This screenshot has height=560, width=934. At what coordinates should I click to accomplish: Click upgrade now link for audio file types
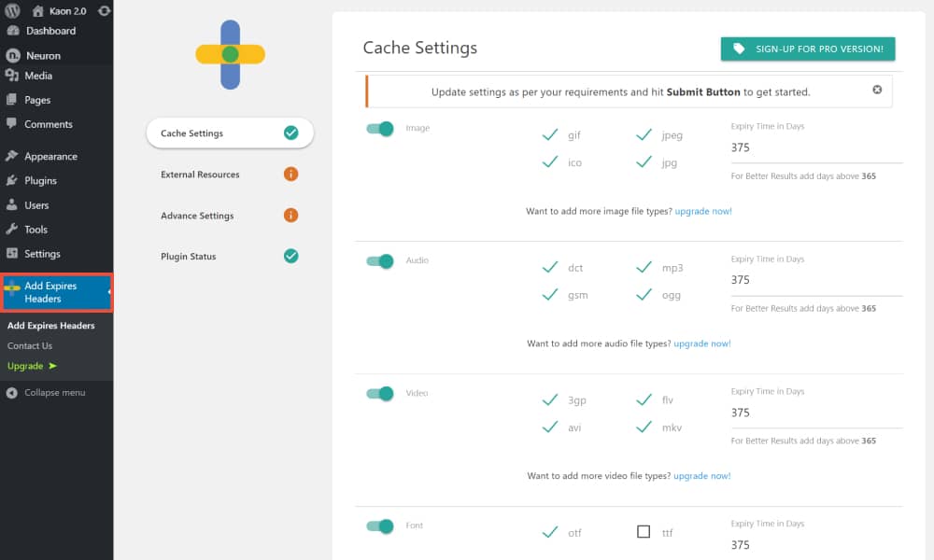point(701,343)
